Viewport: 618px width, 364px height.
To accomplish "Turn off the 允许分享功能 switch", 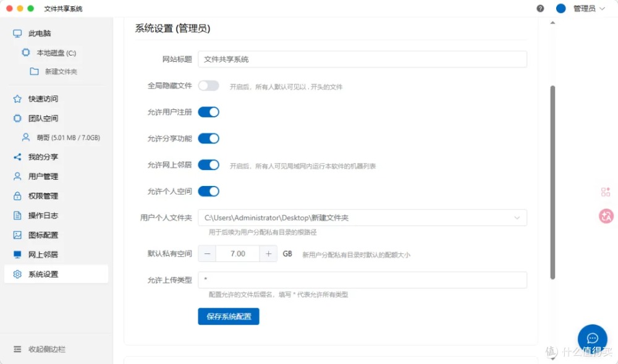I will pyautogui.click(x=208, y=138).
